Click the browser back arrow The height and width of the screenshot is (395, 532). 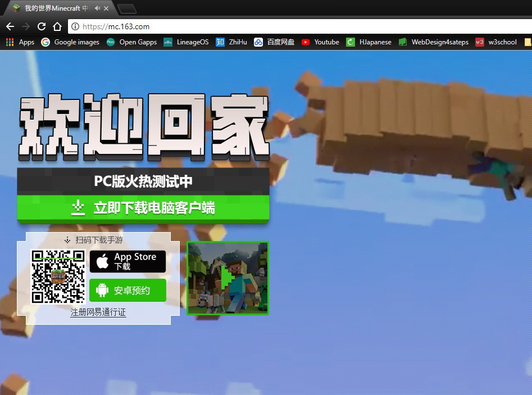(10, 26)
